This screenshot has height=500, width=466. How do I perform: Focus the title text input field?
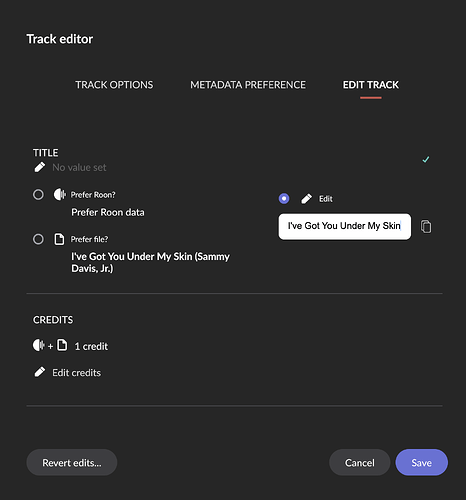345,227
